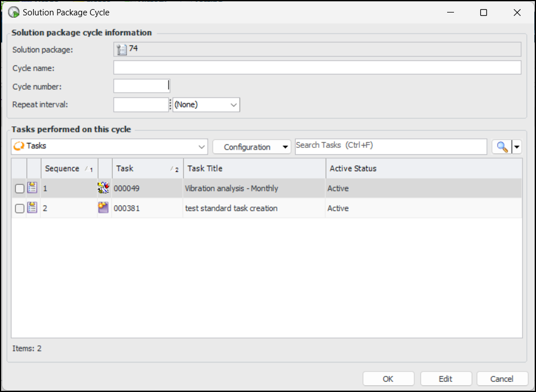Click the Items: 2 count label

pos(27,348)
